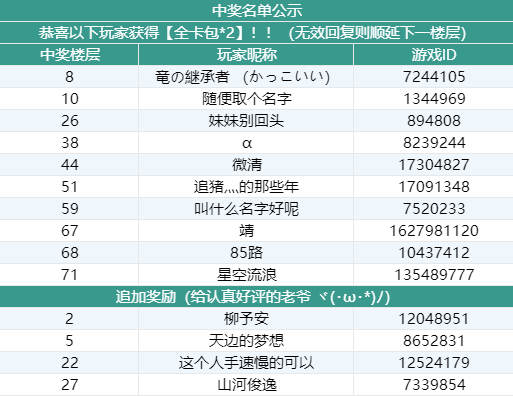Select nickname '山河俊逸'

247,385
